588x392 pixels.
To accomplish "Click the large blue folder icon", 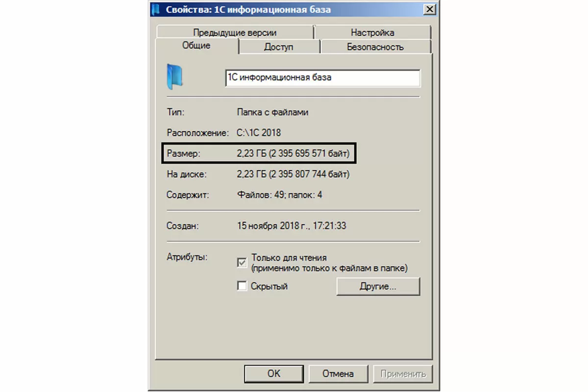I will pyautogui.click(x=175, y=76).
